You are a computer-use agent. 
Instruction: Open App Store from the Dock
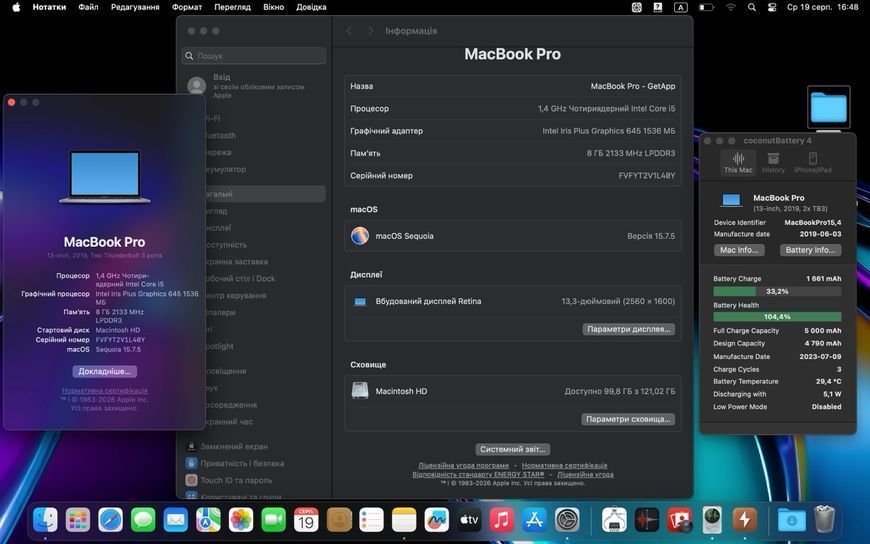[534, 520]
